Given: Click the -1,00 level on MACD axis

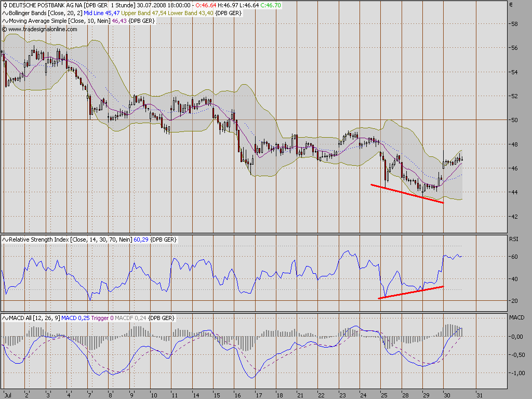Looking at the screenshot, I should (x=517, y=373).
